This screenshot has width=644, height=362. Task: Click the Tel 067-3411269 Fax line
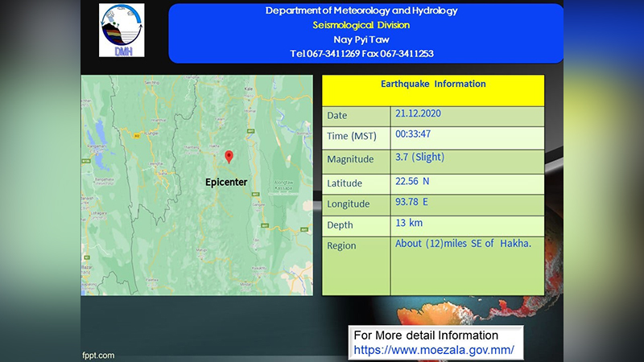tap(361, 54)
